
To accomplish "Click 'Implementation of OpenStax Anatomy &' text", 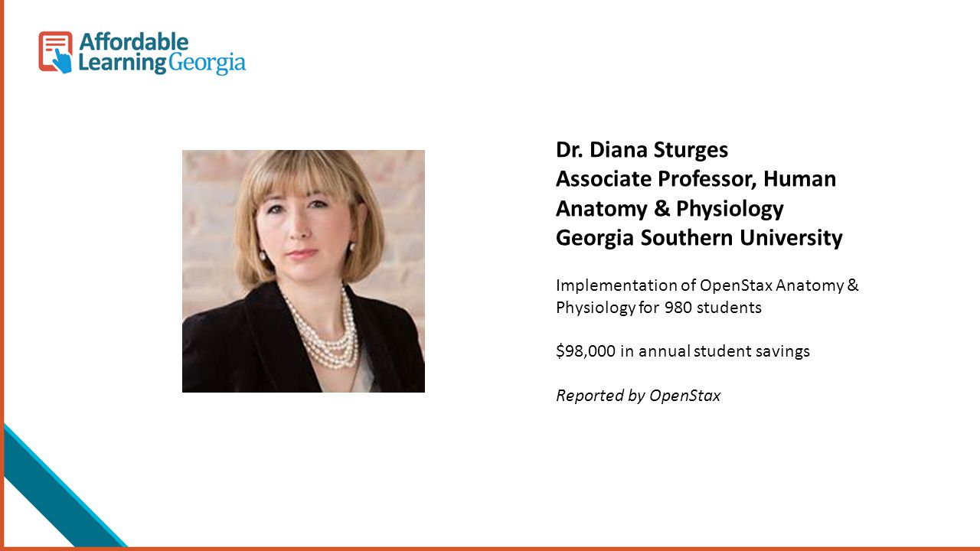I will (707, 285).
